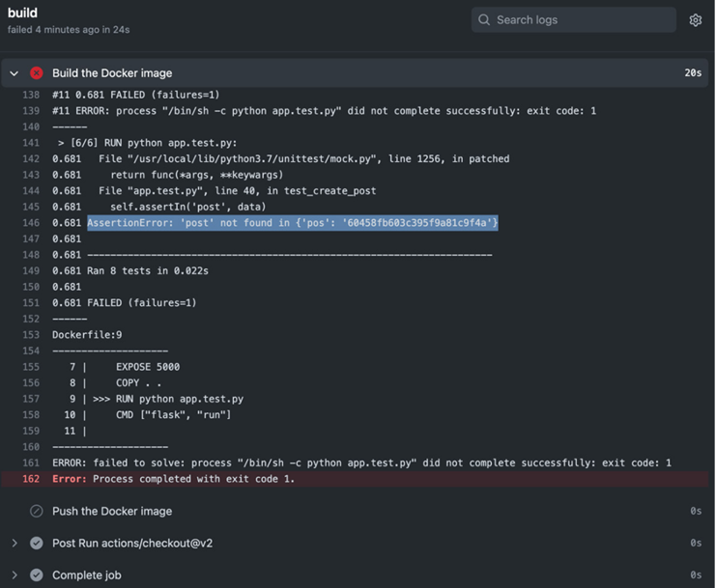Click the Push the Docker image step
Screen dimensions: 716x588
[112, 511]
